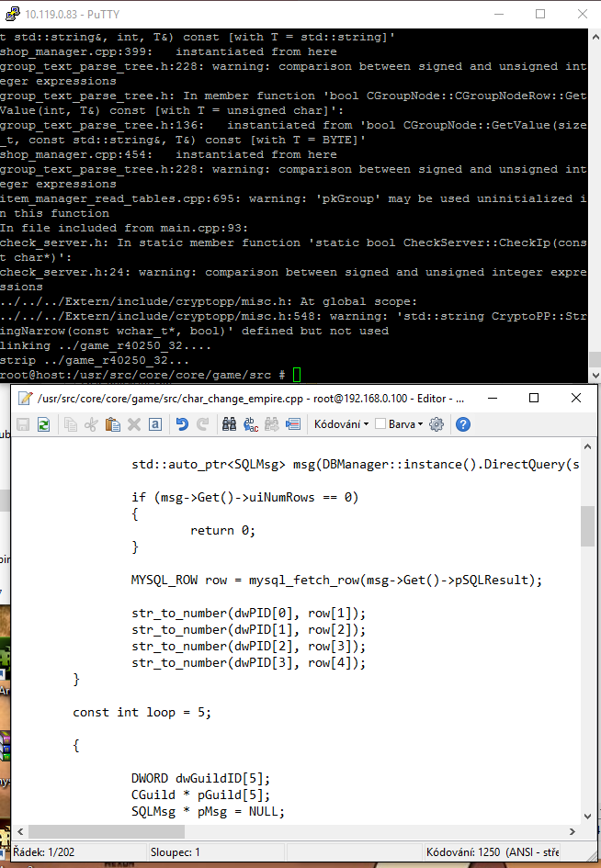
Task: Click the editor notepad icon in title bar
Action: click(x=25, y=398)
